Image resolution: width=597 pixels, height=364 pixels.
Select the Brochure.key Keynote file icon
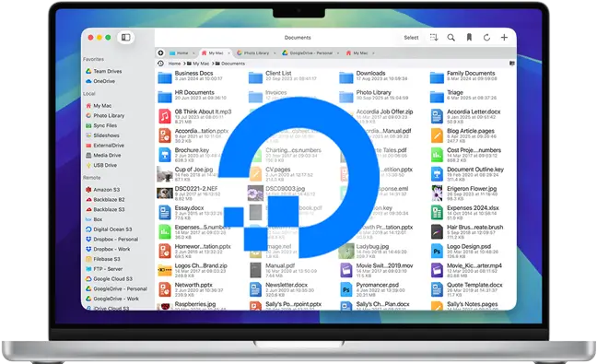coord(165,155)
